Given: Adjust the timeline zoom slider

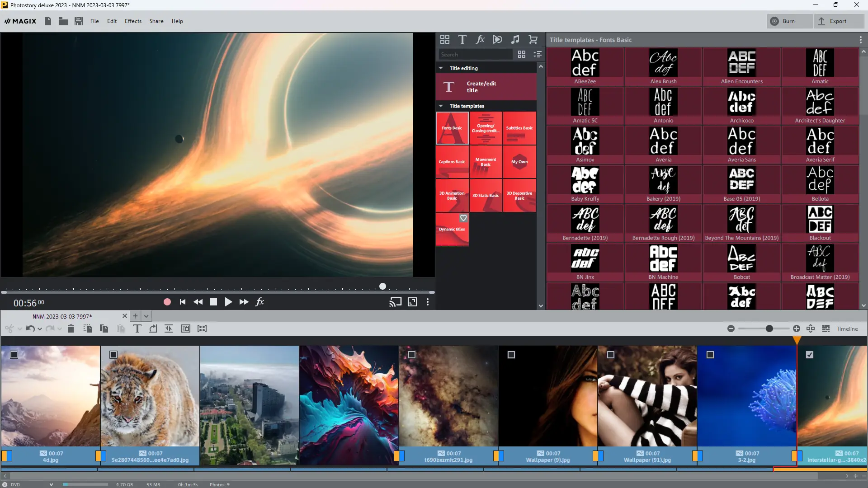Looking at the screenshot, I should (x=769, y=328).
